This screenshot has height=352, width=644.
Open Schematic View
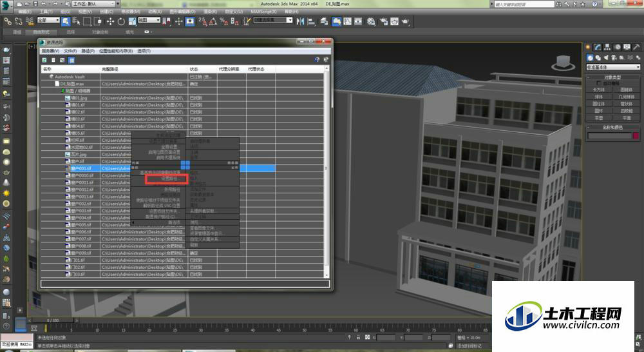click(358, 21)
